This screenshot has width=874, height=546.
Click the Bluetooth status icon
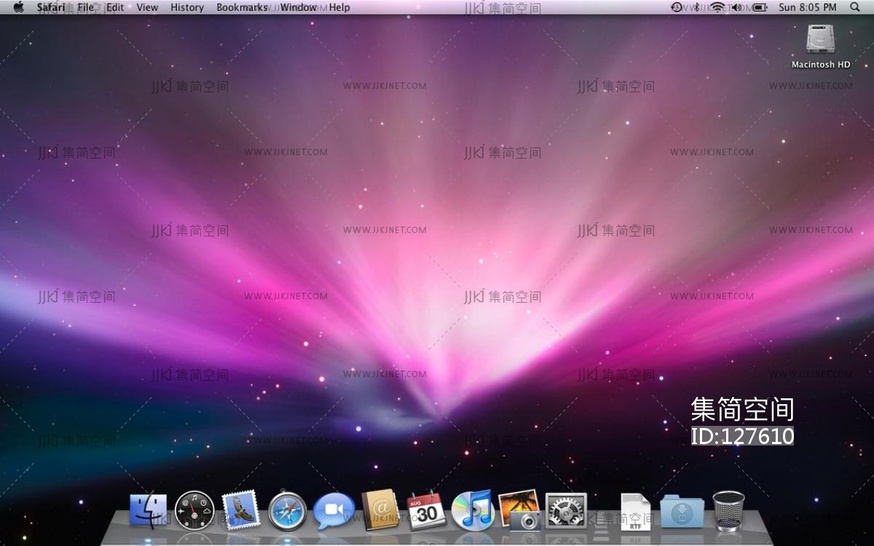coord(696,7)
